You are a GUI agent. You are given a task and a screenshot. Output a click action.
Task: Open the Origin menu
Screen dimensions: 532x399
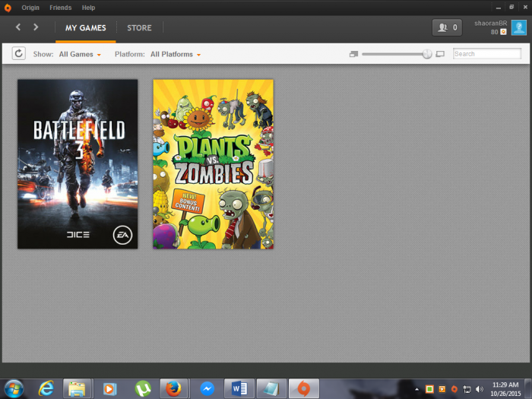30,8
